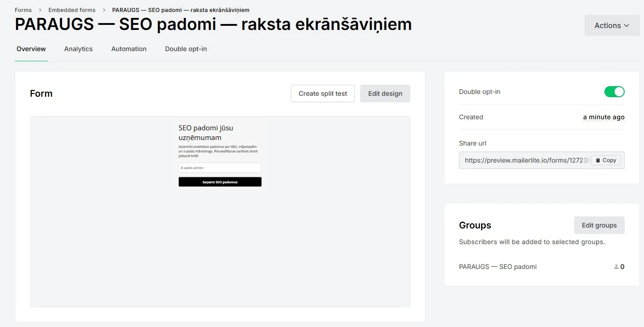This screenshot has width=644, height=327.
Task: Click the Created label
Action: click(471, 117)
